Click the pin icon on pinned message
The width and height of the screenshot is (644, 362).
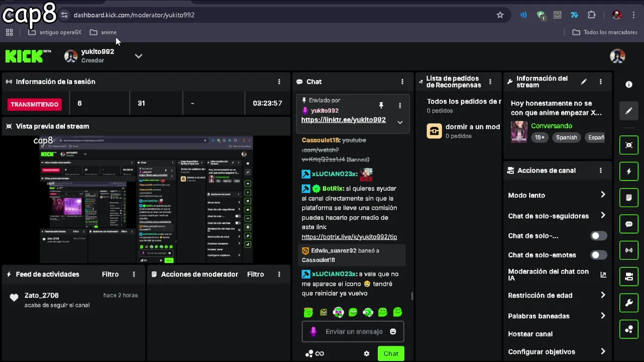tap(381, 105)
